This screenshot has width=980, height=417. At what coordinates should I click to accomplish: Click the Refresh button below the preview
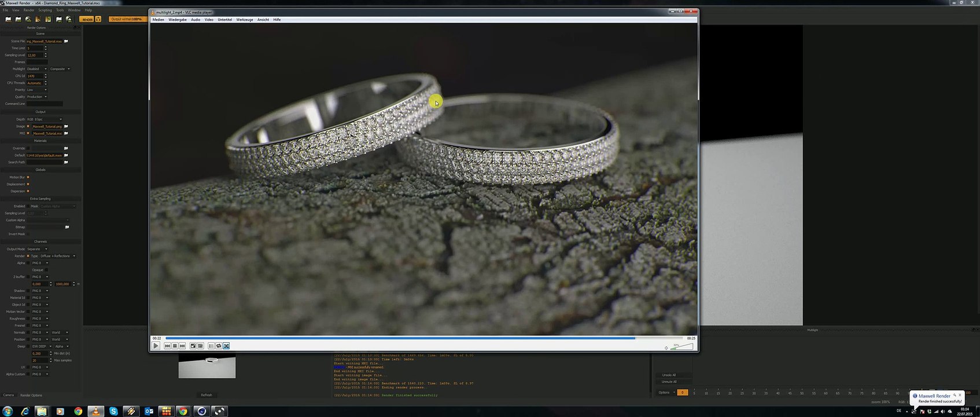point(207,395)
